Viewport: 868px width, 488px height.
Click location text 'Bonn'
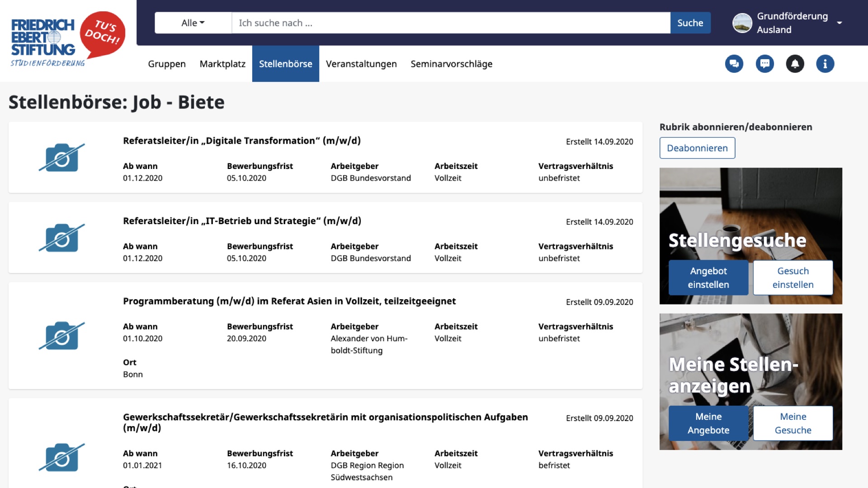(133, 374)
